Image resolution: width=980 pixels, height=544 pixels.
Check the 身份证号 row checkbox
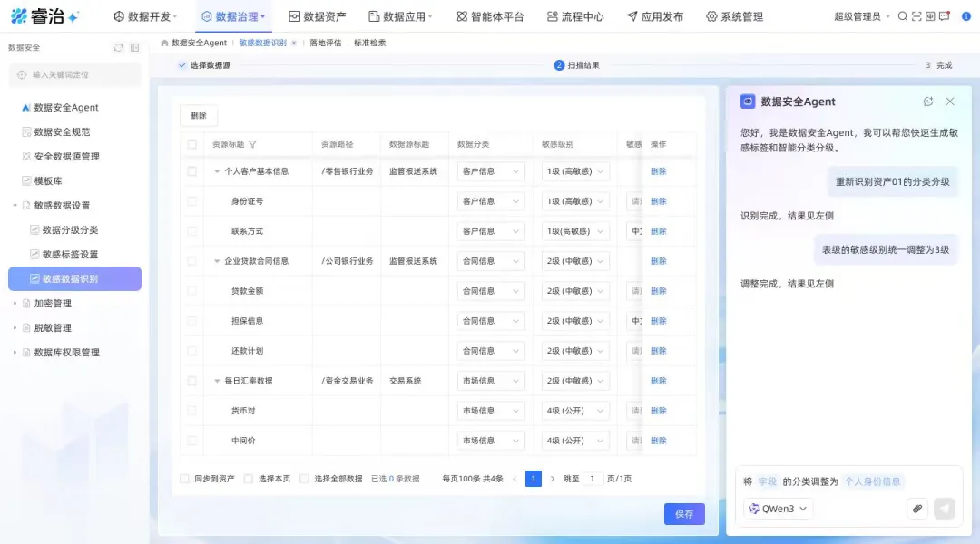point(191,201)
